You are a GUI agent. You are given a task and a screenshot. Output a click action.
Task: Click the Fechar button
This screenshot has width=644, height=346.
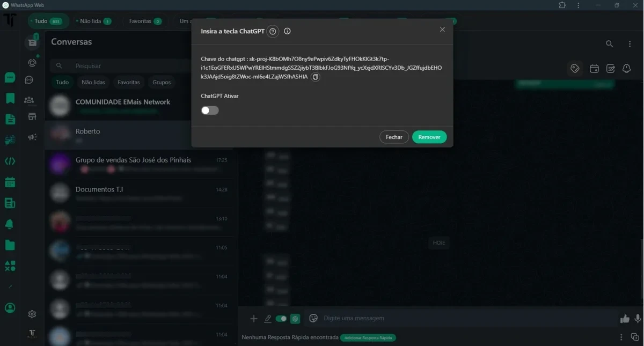[x=394, y=137]
